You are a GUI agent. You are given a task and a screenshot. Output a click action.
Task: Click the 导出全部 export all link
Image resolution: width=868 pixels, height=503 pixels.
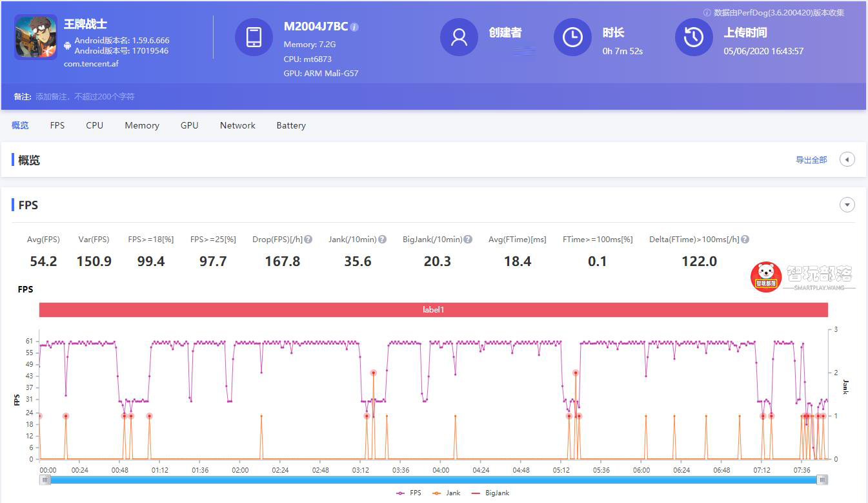811,160
